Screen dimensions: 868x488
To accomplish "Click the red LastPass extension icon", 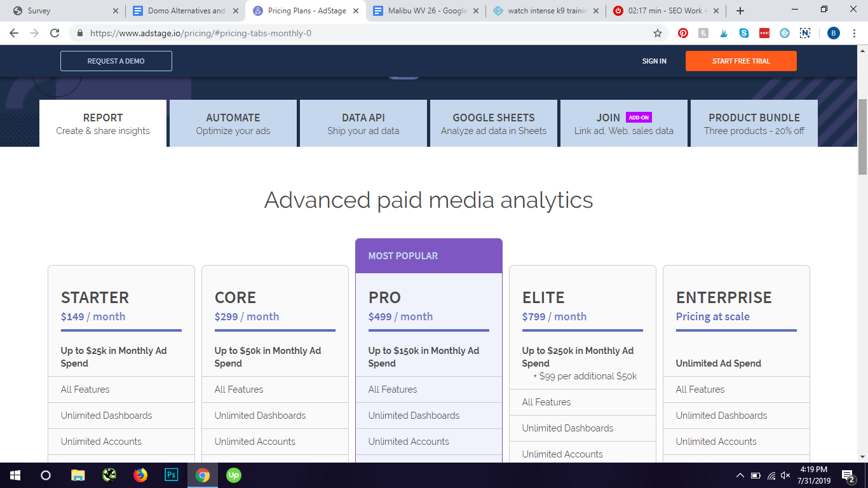I will (764, 33).
